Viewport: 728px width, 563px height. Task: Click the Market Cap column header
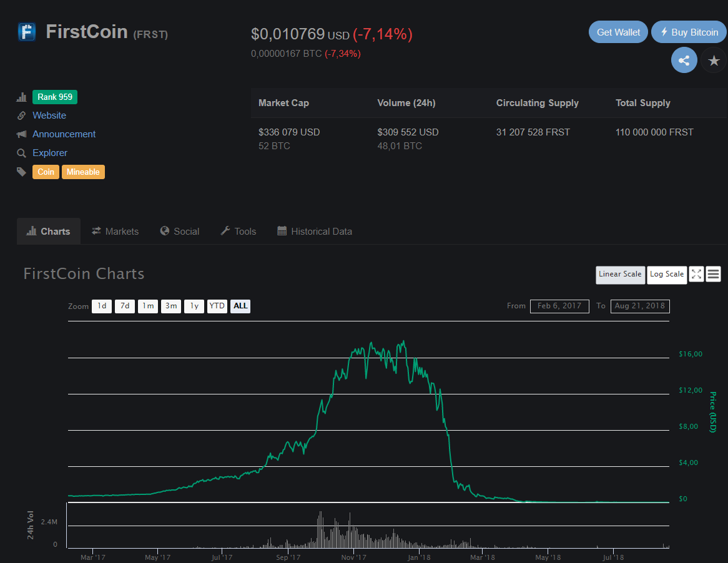[283, 103]
